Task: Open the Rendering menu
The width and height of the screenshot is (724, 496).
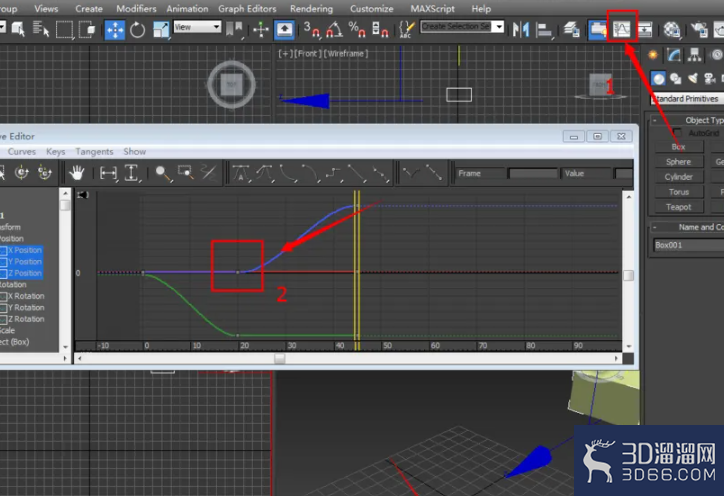Action: tap(311, 8)
